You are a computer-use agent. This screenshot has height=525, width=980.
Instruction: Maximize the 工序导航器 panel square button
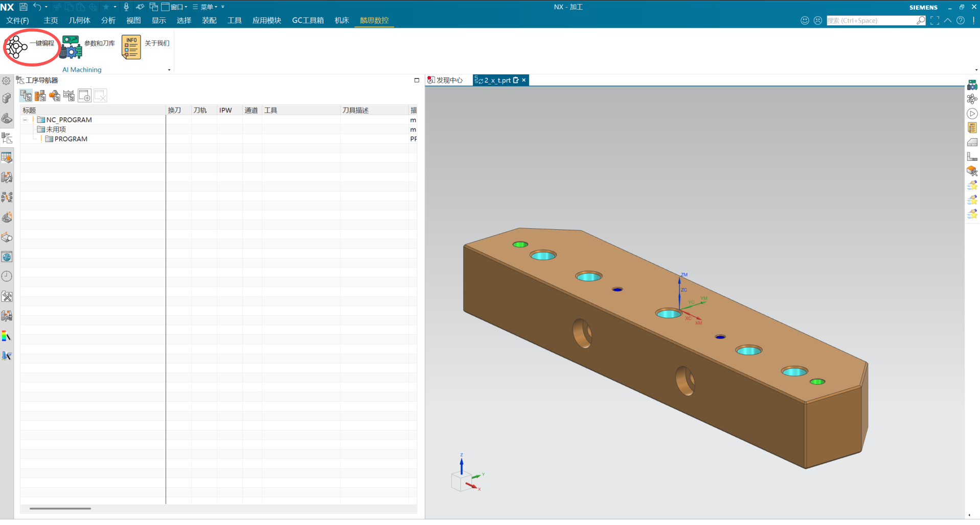point(417,80)
